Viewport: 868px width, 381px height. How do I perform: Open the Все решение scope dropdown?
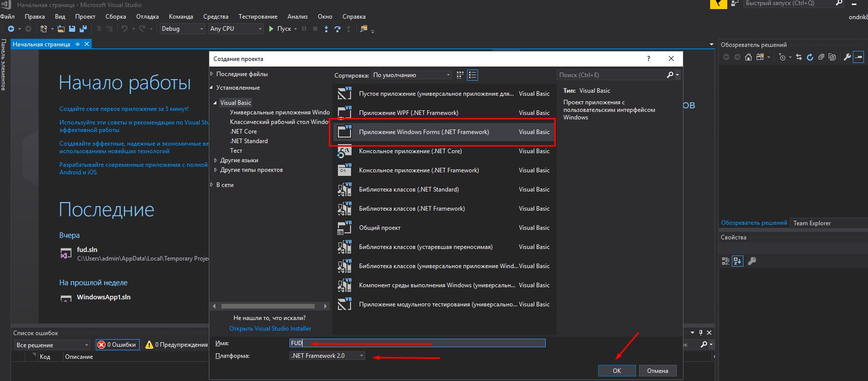click(x=52, y=345)
